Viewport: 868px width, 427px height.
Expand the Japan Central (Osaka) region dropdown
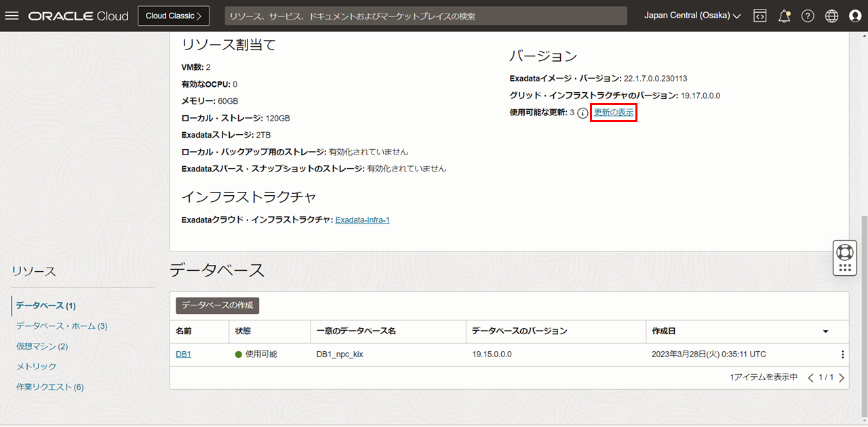tap(692, 16)
